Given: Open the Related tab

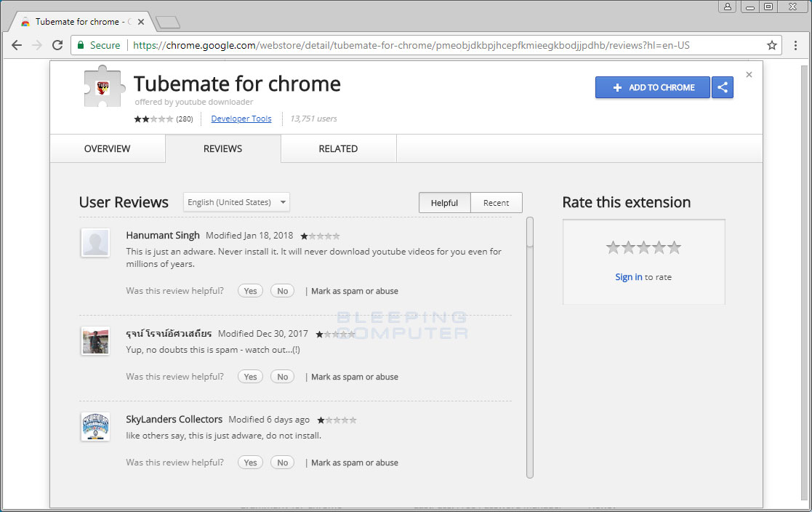Looking at the screenshot, I should (x=338, y=149).
